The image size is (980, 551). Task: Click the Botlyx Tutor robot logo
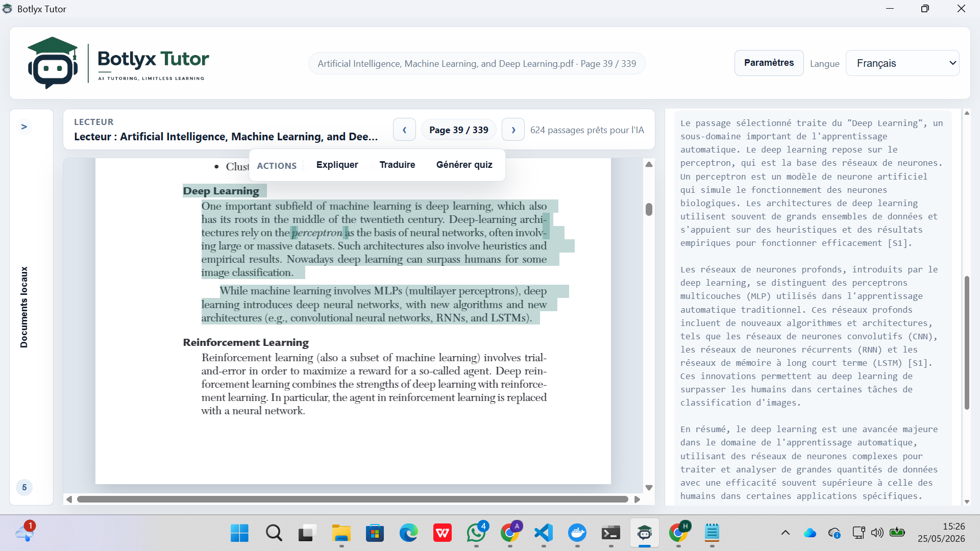[x=53, y=63]
